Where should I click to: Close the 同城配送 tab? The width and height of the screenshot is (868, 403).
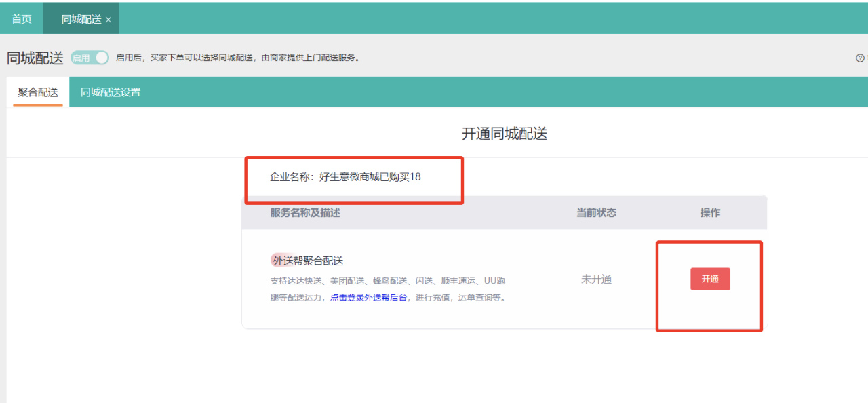tap(108, 20)
